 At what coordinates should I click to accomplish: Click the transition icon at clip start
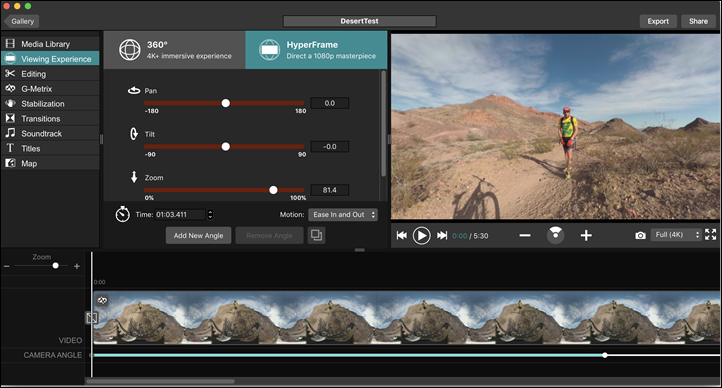coord(91,318)
